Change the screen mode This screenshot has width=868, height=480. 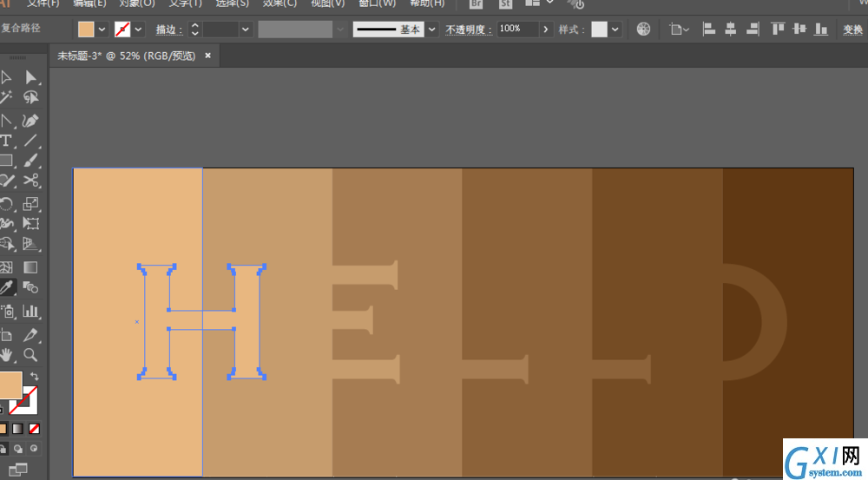click(x=17, y=469)
